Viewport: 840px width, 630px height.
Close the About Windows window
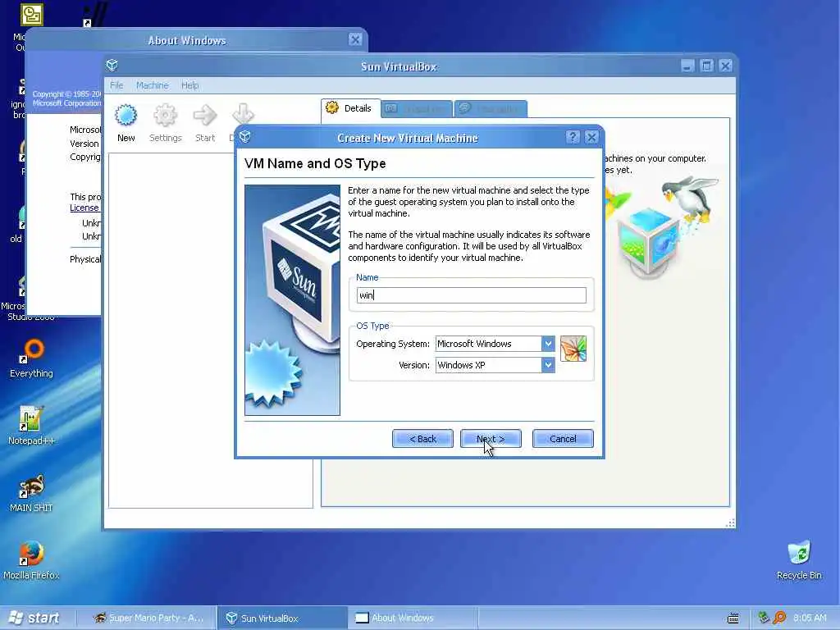point(355,39)
